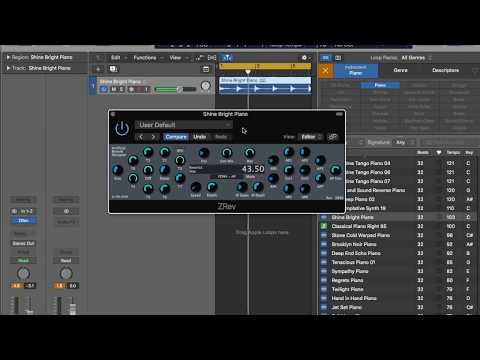The width and height of the screenshot is (480, 360).
Task: Select the Genre filter tab
Action: [x=400, y=70]
